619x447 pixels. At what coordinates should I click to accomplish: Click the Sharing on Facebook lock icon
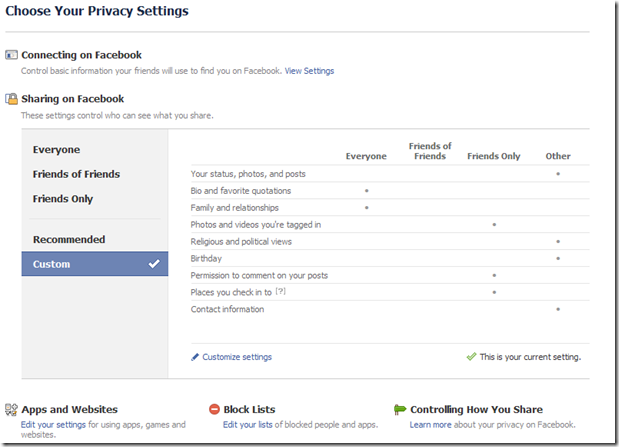[x=11, y=99]
